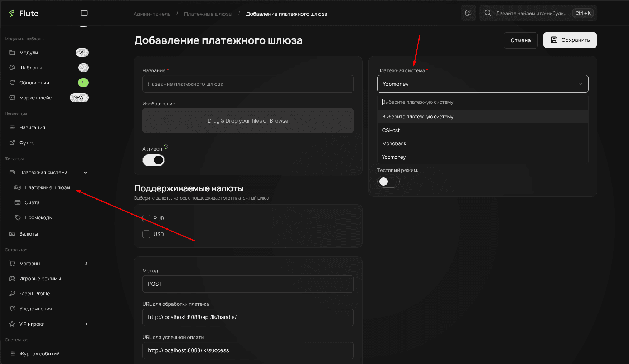Viewport: 629px width, 364px height.
Task: Select Monobank in the payment system dropdown
Action: coord(394,143)
